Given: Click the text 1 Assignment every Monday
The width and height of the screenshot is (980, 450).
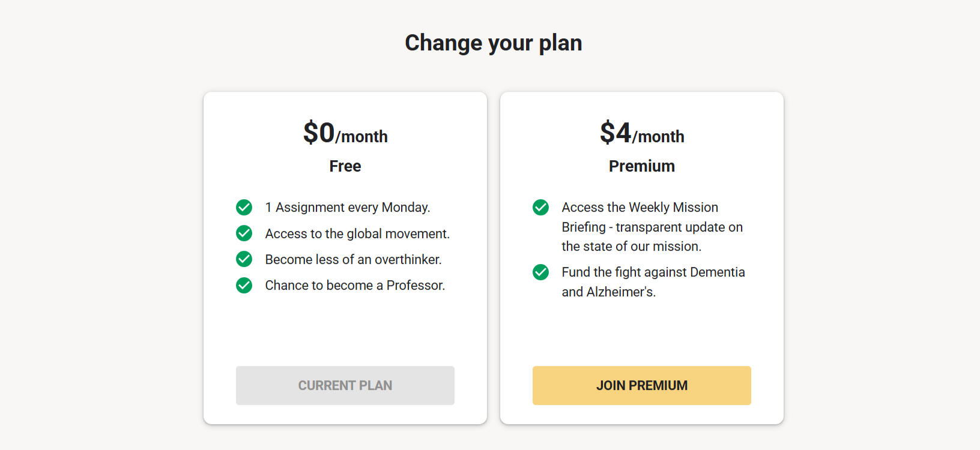Looking at the screenshot, I should click(347, 208).
